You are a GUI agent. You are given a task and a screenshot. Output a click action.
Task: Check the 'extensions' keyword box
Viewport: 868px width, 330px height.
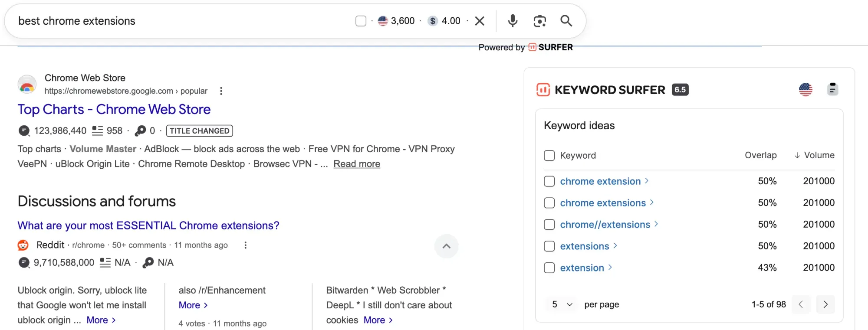549,246
